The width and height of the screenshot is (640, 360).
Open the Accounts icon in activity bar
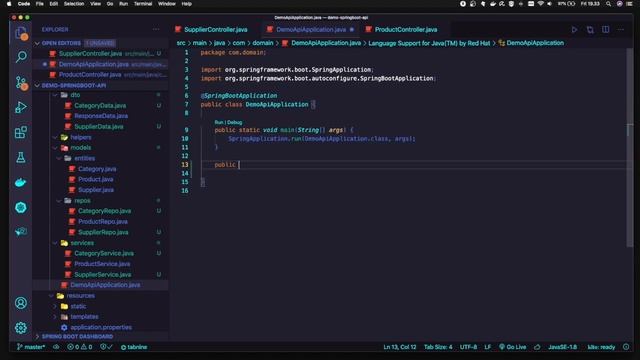(x=21, y=303)
